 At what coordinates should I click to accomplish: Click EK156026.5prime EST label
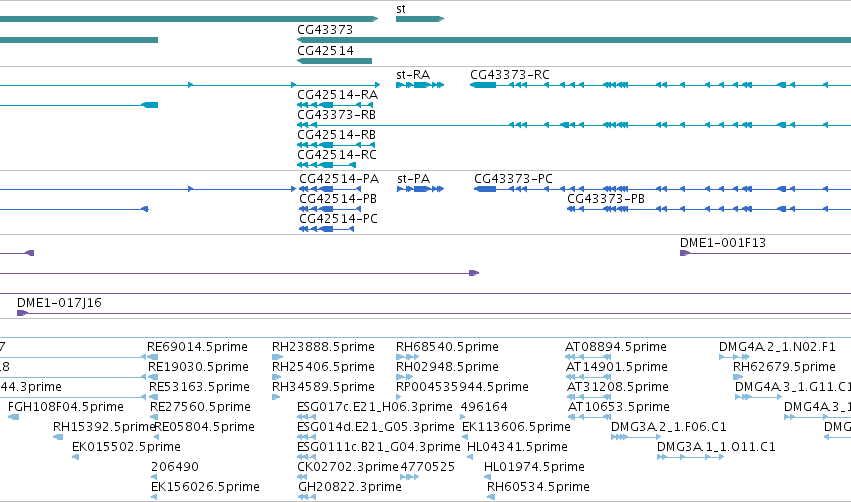tap(205, 487)
